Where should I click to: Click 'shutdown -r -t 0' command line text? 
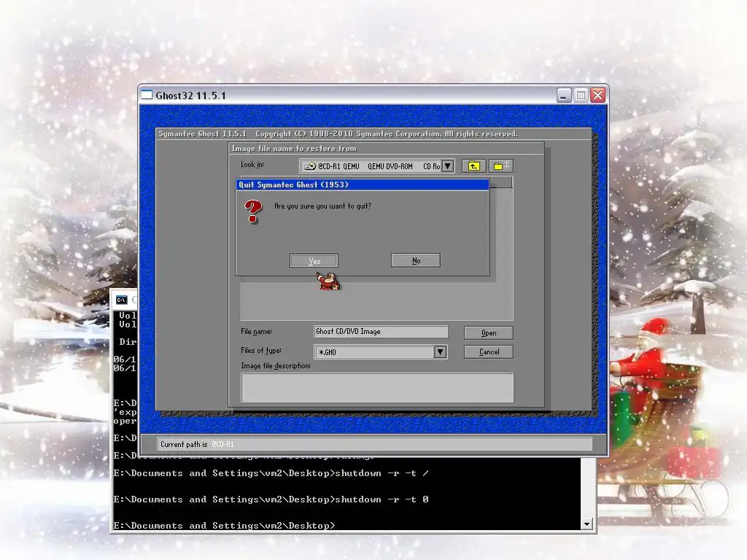point(382,499)
